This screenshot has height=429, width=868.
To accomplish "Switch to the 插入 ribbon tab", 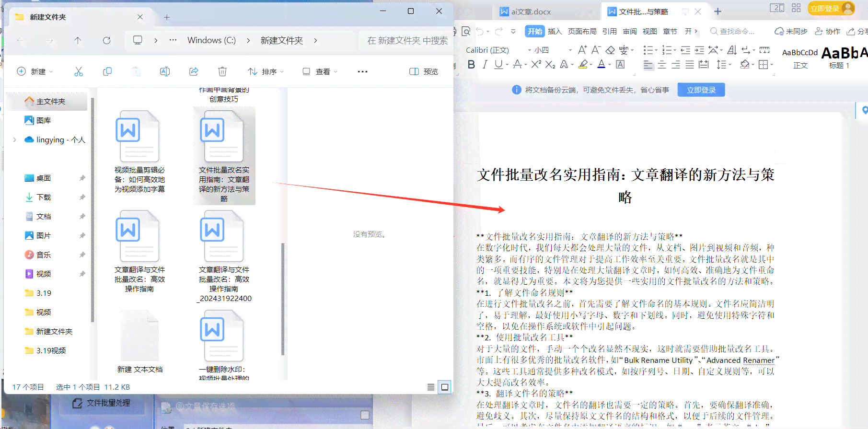I will coord(555,31).
